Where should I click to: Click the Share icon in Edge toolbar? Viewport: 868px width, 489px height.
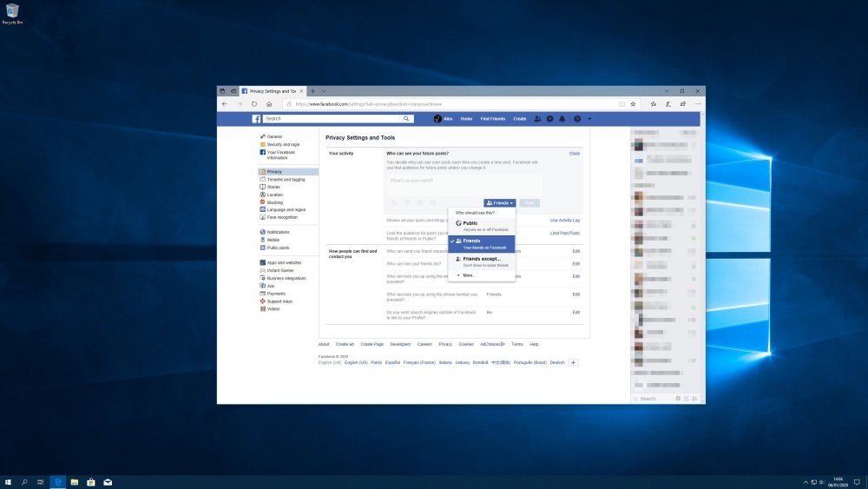[x=683, y=104]
